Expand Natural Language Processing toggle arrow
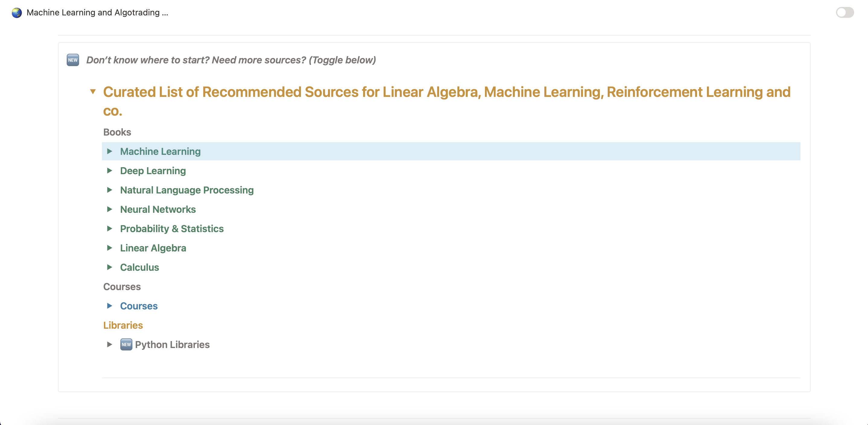This screenshot has width=868, height=425. [x=109, y=190]
